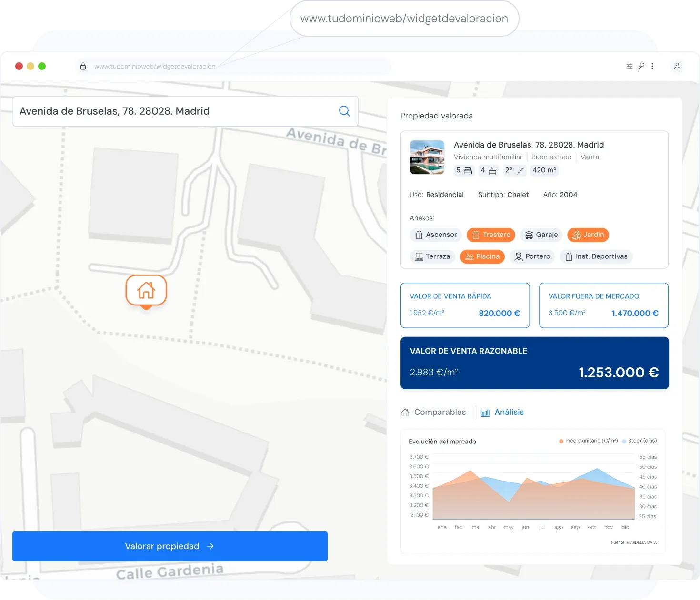Viewport: 700px width, 600px height.
Task: Click the car icon on the Garaje chip
Action: pyautogui.click(x=529, y=235)
